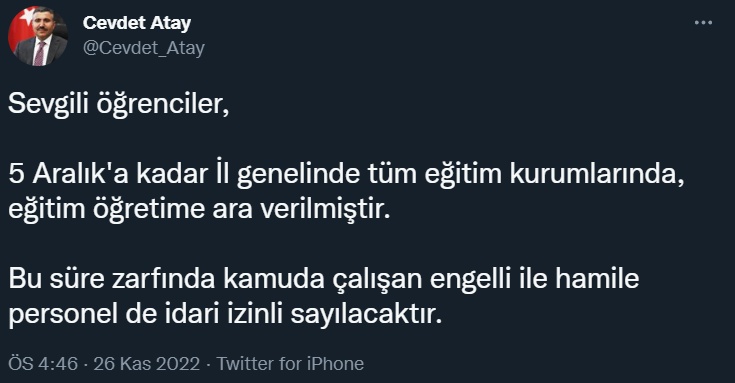Click the word öğrenciler in the greeting

pos(163,104)
